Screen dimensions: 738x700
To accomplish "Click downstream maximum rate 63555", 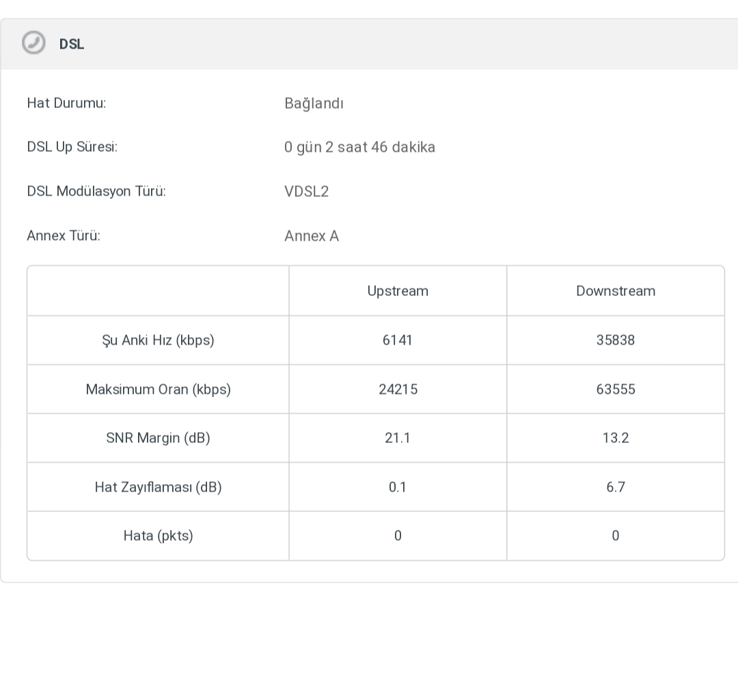I will point(615,390).
